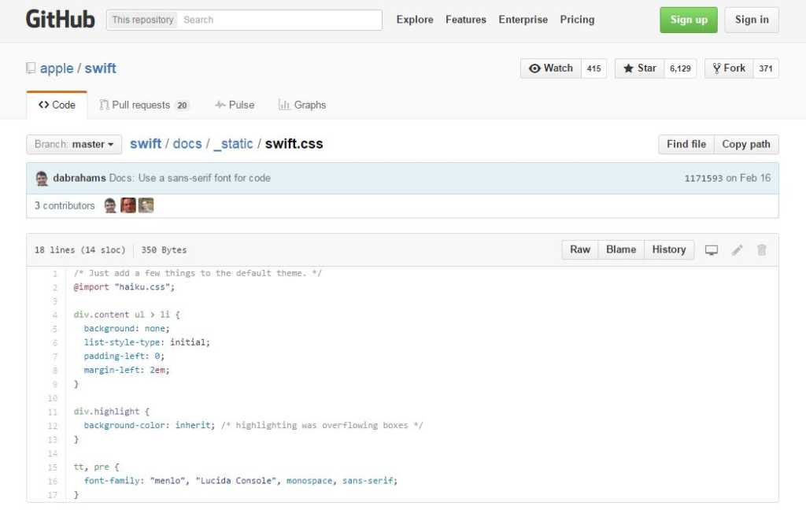Open Explore in the top navigation

[x=415, y=20]
